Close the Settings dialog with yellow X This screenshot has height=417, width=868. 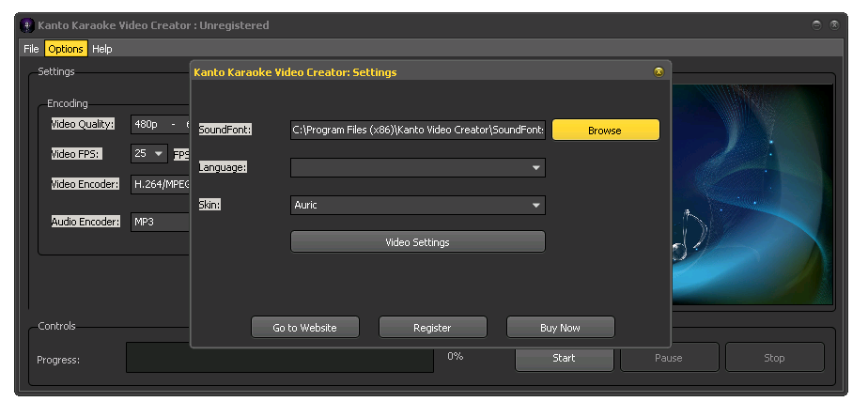point(659,72)
